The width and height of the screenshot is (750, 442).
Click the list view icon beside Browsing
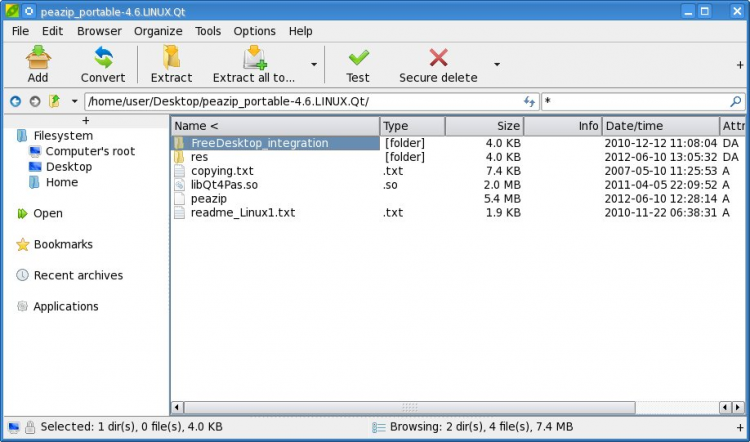(379, 427)
